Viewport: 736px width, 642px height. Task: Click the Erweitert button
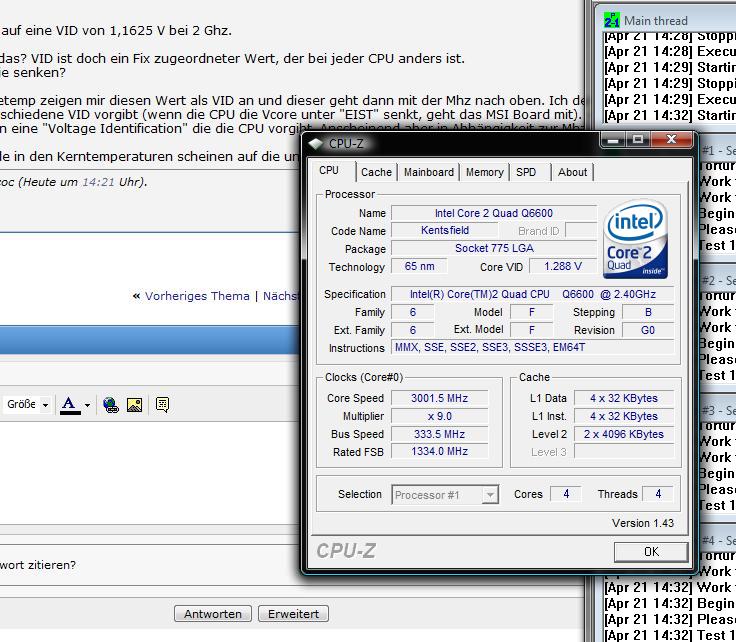[x=293, y=614]
